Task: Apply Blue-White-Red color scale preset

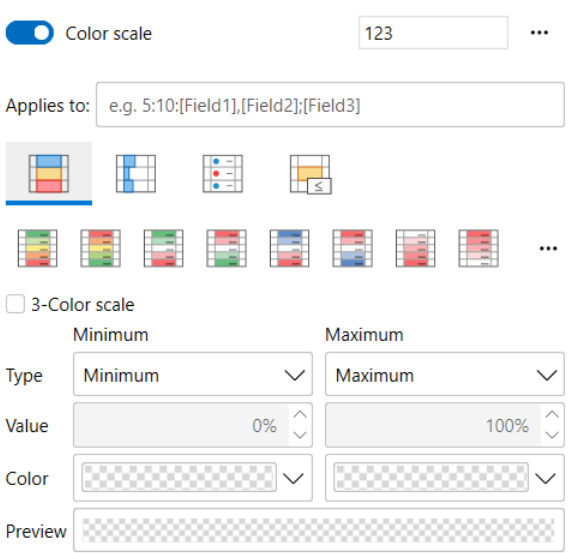Action: pyautogui.click(x=290, y=248)
